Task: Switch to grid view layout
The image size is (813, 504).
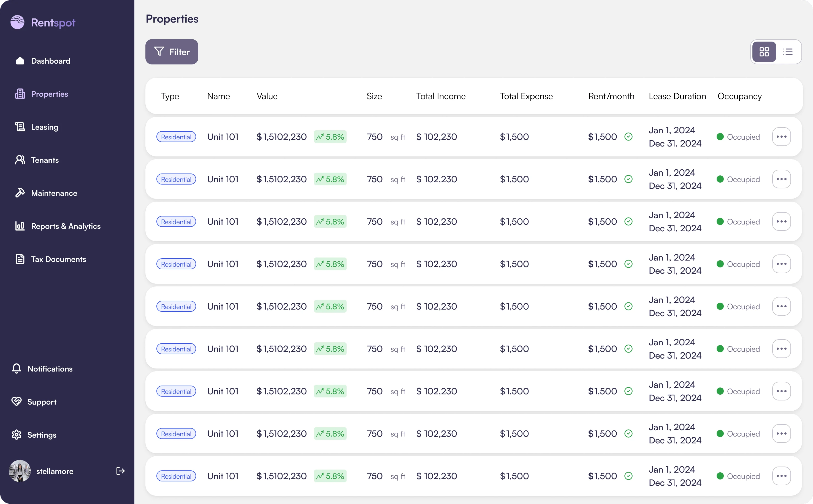Action: 764,52
